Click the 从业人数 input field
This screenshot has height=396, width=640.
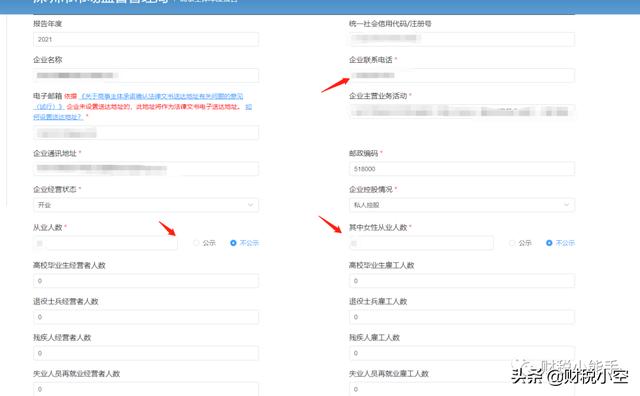pyautogui.click(x=105, y=243)
